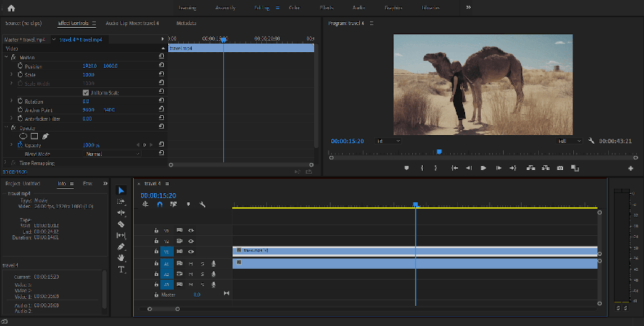Toggle the timeline Snap magnet icon
Image resolution: width=644 pixels, height=326 pixels.
pos(160,204)
